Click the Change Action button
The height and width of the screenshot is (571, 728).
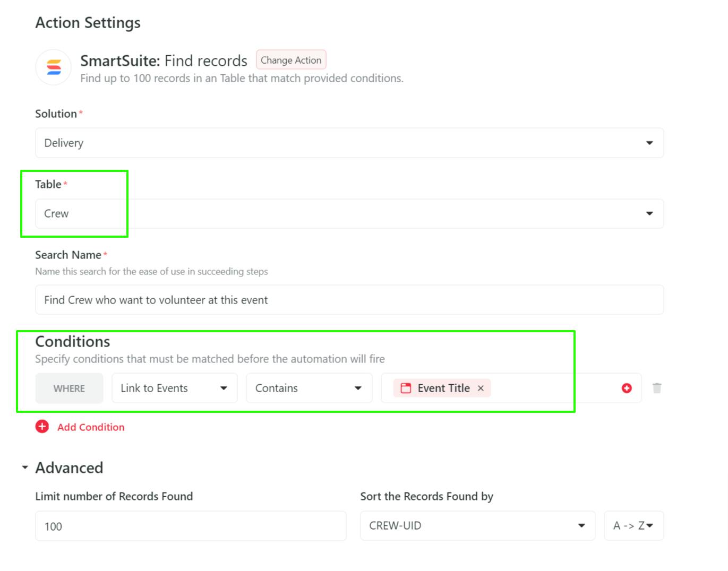click(x=291, y=60)
